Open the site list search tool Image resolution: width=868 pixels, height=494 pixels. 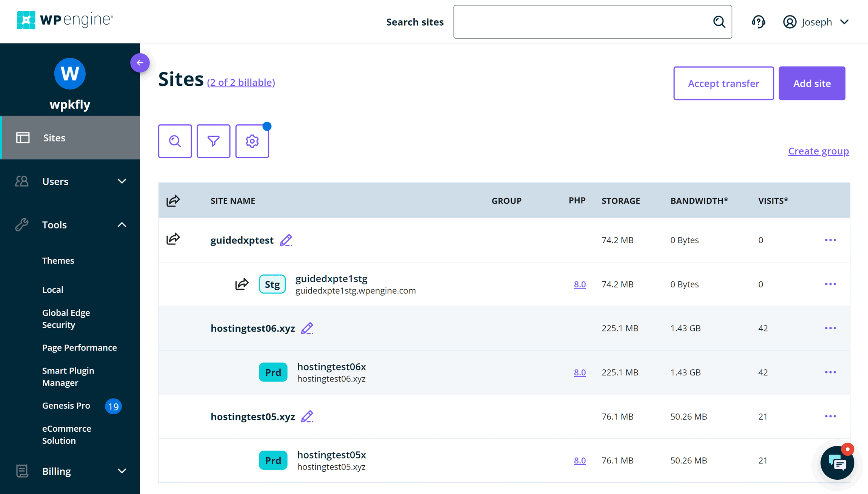(x=175, y=141)
